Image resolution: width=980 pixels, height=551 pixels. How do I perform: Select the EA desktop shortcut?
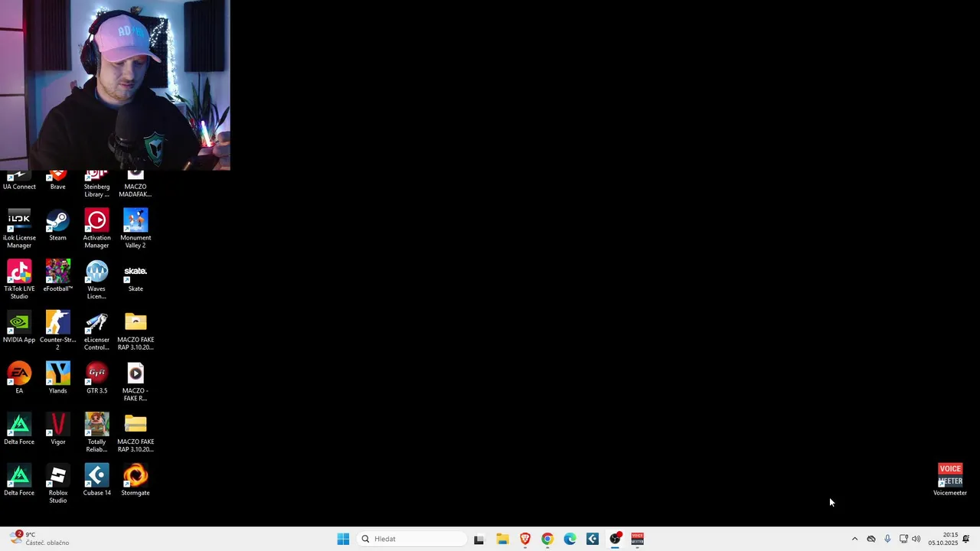click(x=19, y=378)
